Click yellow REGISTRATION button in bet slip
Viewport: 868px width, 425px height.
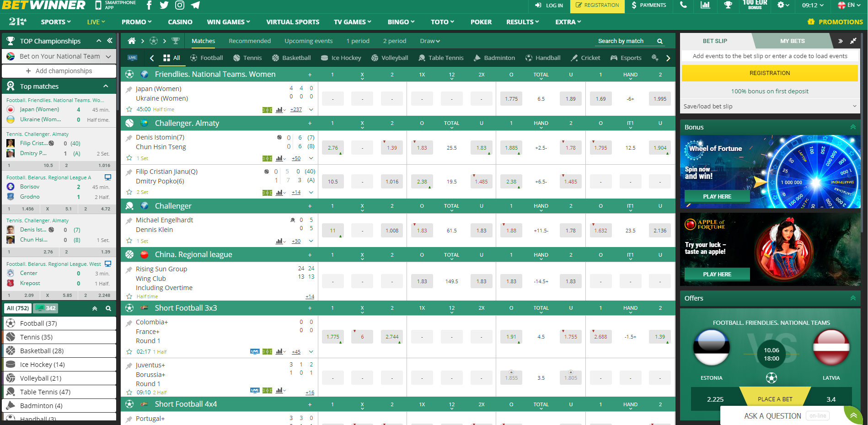click(x=770, y=73)
